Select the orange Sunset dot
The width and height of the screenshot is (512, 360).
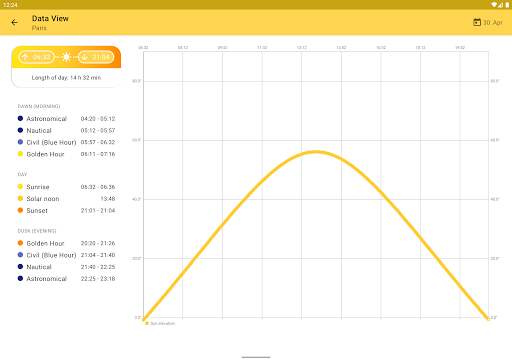pyautogui.click(x=20, y=210)
